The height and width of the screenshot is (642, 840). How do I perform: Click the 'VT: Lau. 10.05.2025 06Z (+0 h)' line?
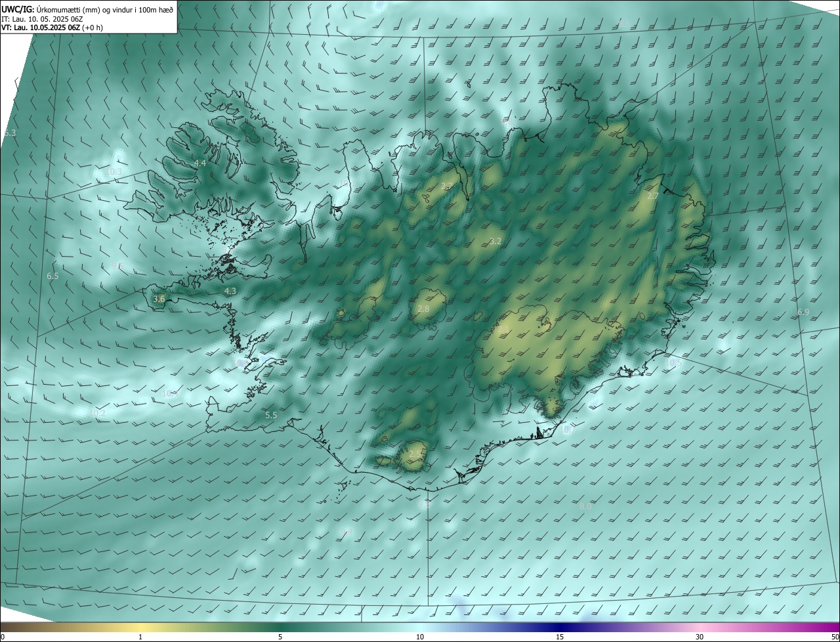[x=52, y=28]
